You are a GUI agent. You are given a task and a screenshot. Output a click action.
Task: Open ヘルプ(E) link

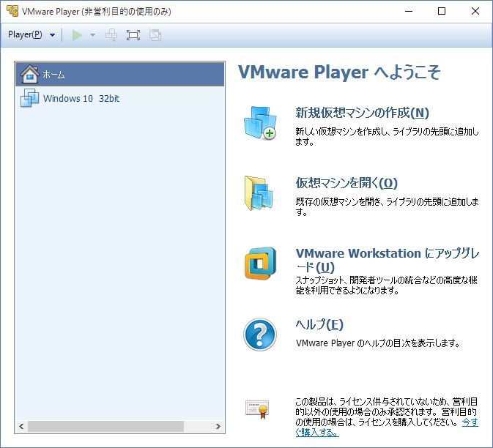pyautogui.click(x=319, y=324)
